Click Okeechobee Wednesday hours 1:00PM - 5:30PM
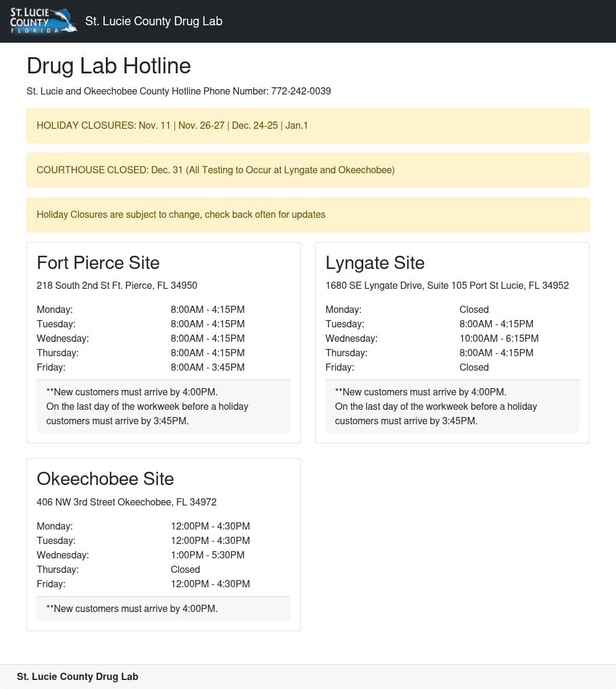The width and height of the screenshot is (616, 689). [208, 555]
